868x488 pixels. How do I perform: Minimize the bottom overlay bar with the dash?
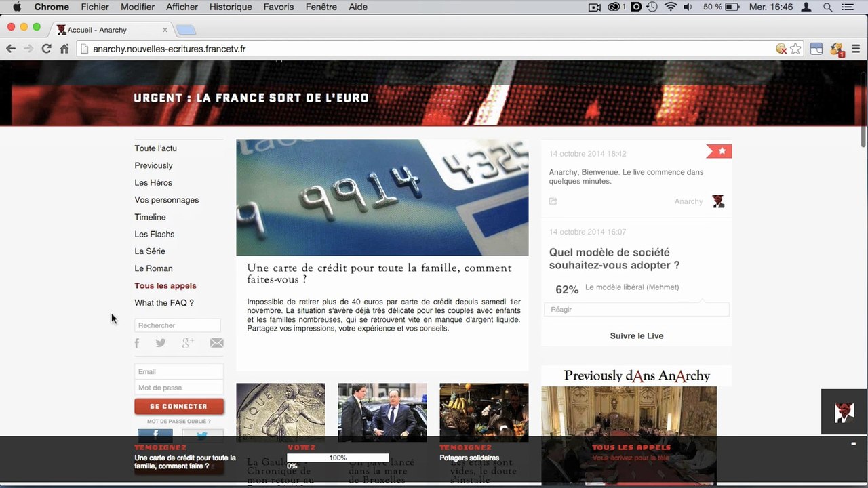click(x=854, y=444)
